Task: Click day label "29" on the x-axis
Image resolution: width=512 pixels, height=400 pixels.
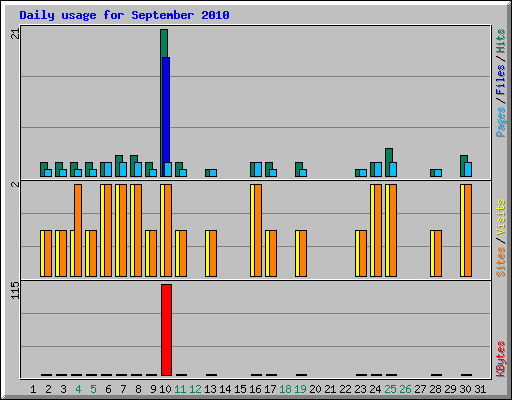Action: pyautogui.click(x=450, y=389)
